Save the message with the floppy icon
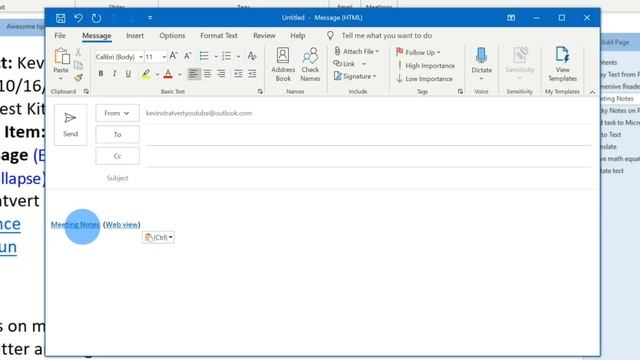The height and width of the screenshot is (360, 640). pyautogui.click(x=60, y=18)
